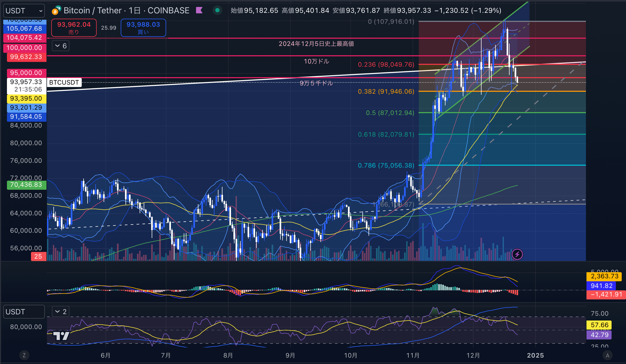626x364 pixels.
Task: Click the A auto-scale button
Action: point(608,355)
